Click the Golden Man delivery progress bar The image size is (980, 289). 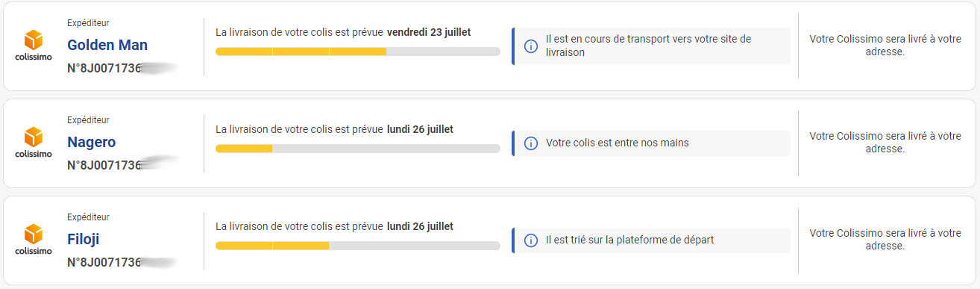pos(358,52)
